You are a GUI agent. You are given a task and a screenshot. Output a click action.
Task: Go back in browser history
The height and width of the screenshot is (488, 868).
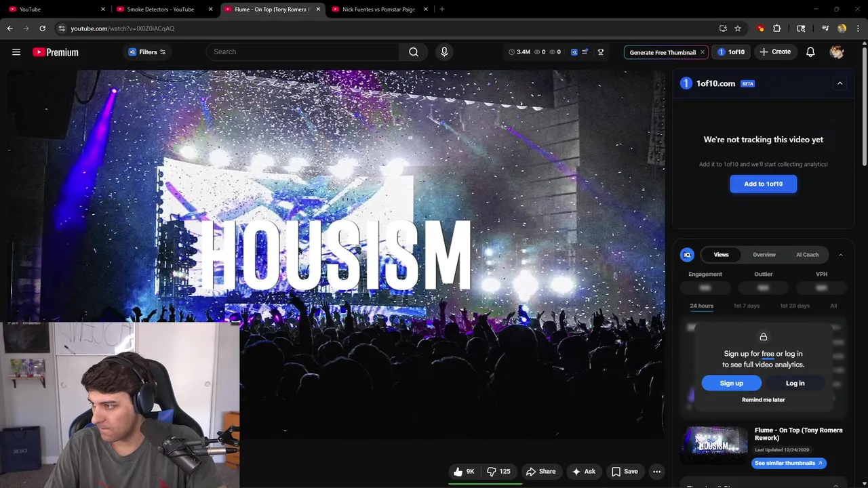10,28
